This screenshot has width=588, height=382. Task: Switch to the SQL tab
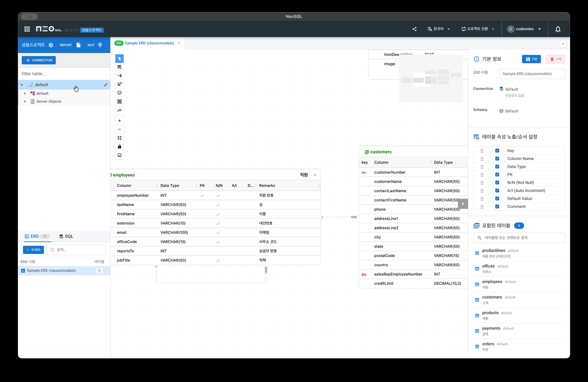(66, 236)
